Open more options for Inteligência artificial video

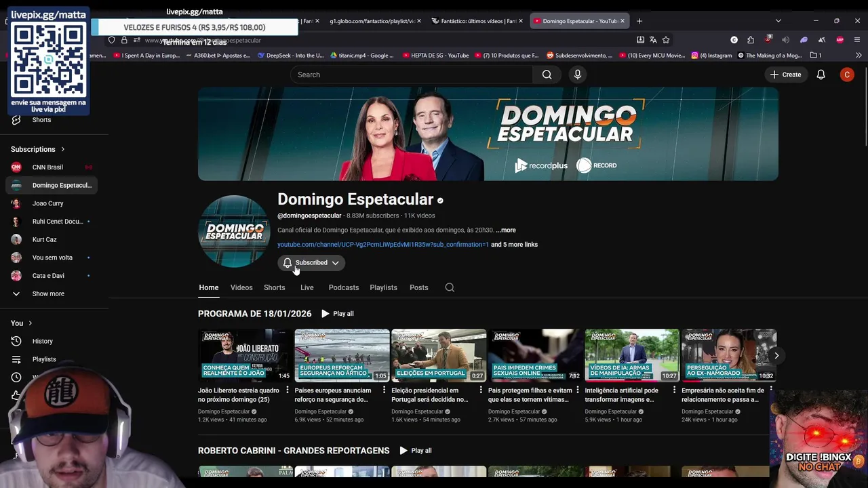point(674,390)
